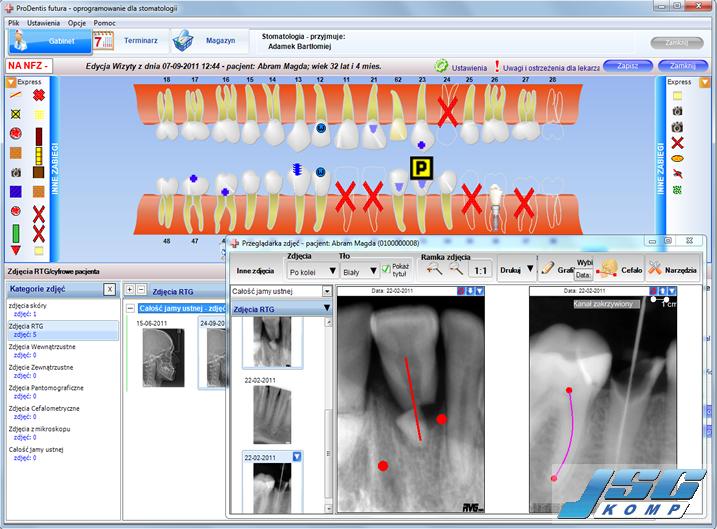This screenshot has height=529, width=717.
Task: Expand all groups with plus button
Action: click(130, 289)
